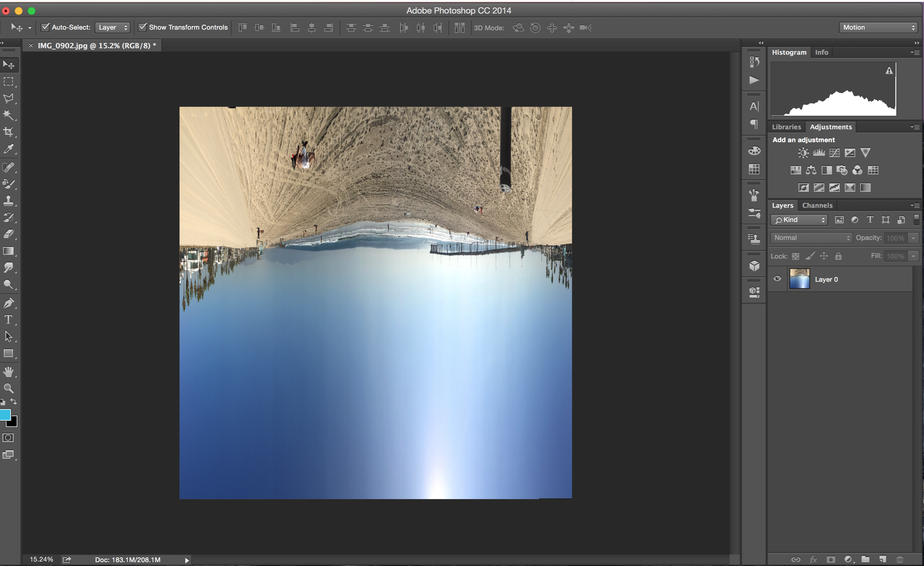Add a Channel Mixer adjustment
Screen dimensions: 924x566
(x=857, y=170)
